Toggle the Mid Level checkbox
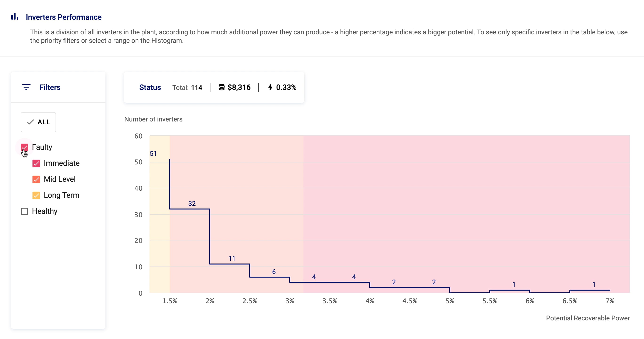 (36, 179)
